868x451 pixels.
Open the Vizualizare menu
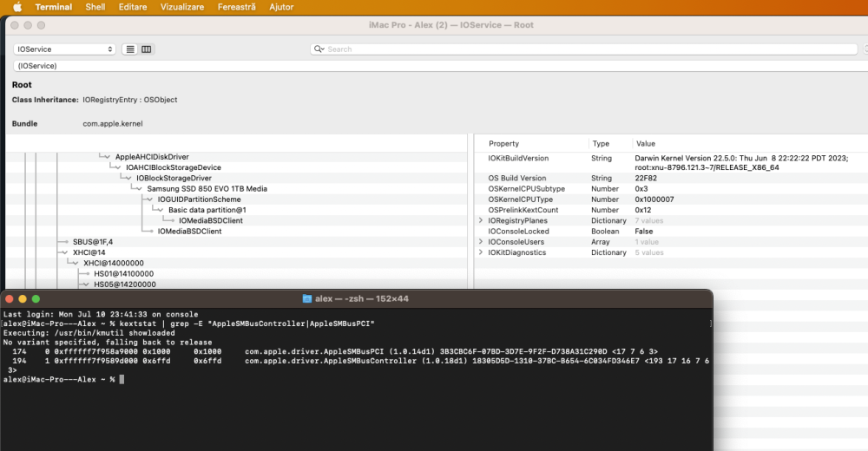tap(182, 7)
